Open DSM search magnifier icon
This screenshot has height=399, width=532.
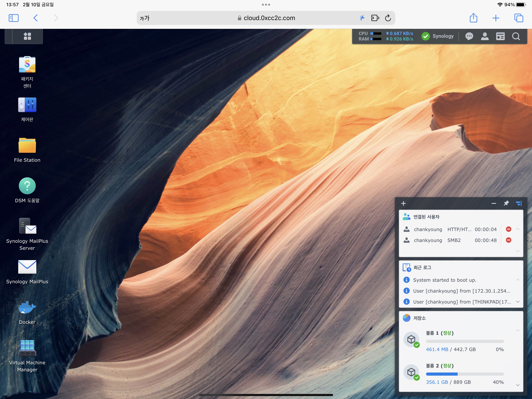[516, 36]
